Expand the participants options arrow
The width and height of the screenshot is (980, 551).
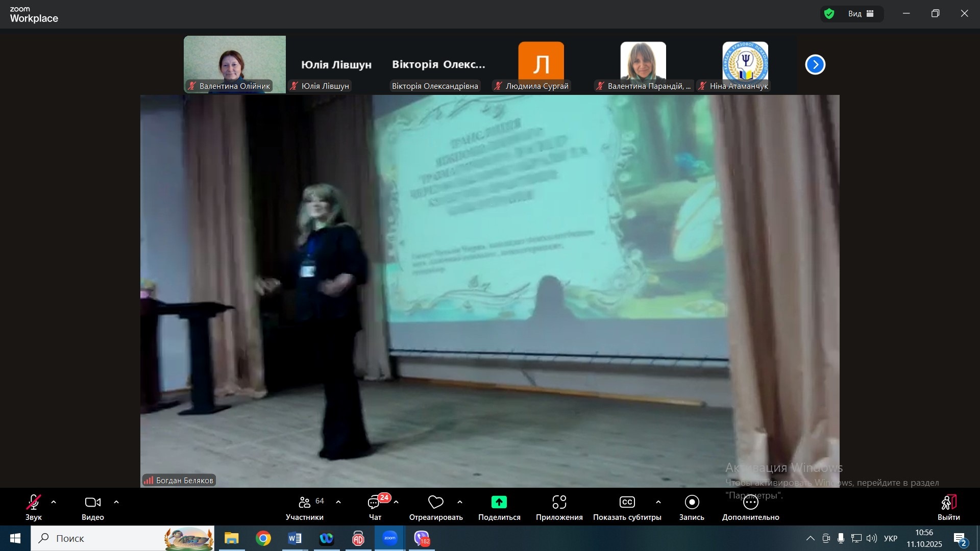[338, 503]
